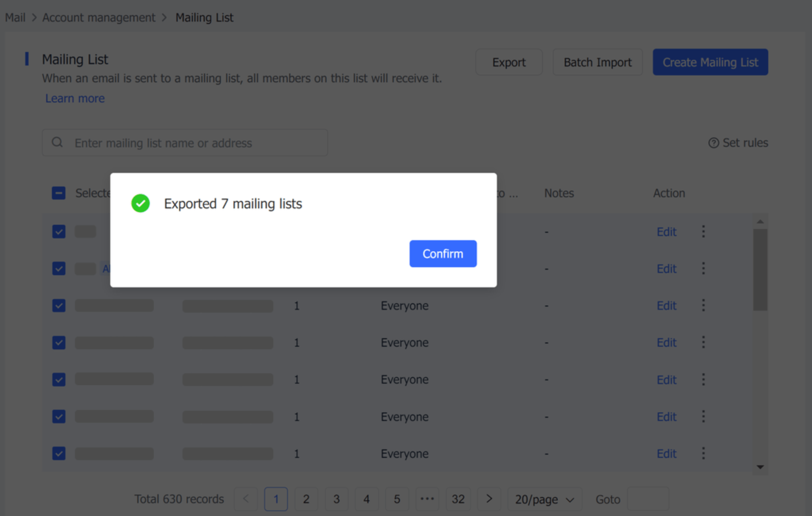Open Account management from the breadcrumb
Screen dimensions: 812x516
(x=99, y=17)
